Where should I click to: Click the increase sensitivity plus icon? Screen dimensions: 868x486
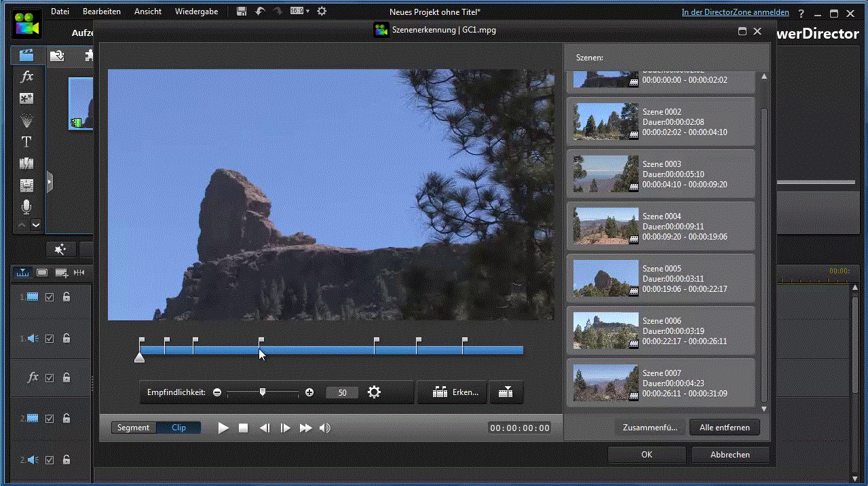[x=309, y=392]
